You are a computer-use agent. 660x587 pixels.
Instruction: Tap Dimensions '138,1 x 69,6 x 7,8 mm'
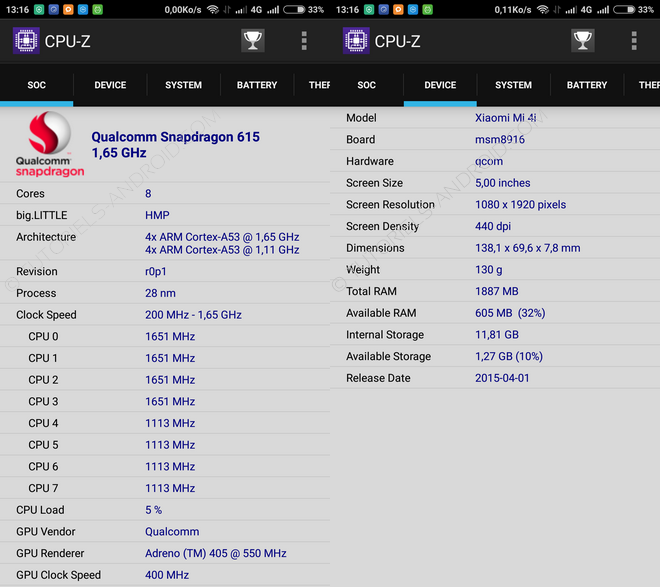(x=528, y=248)
